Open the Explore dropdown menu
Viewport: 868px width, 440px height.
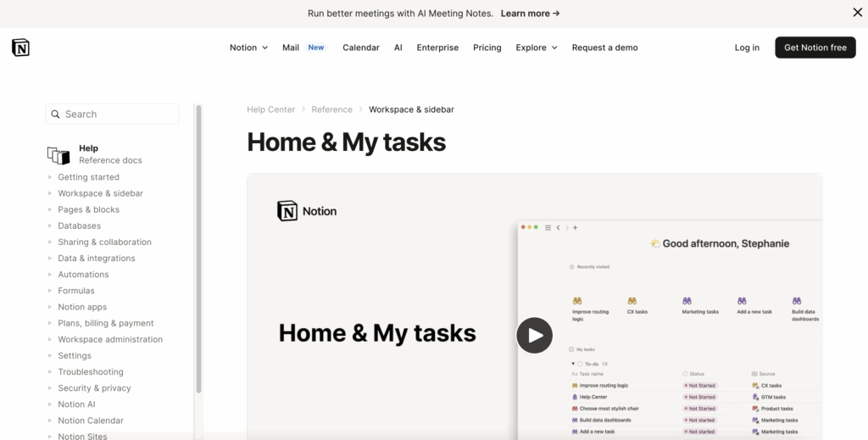(537, 47)
